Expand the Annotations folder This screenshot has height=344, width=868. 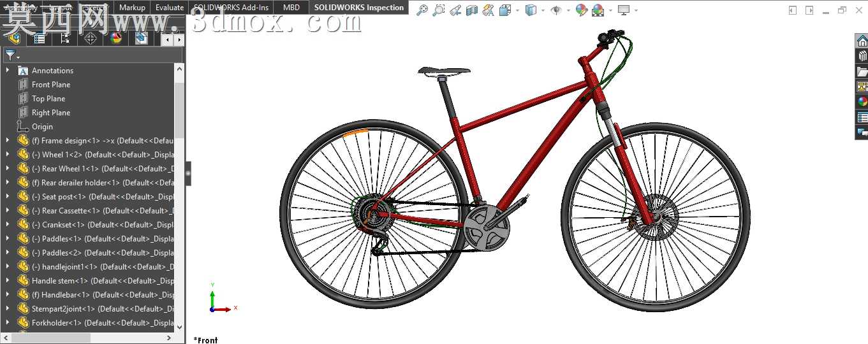pyautogui.click(x=8, y=70)
